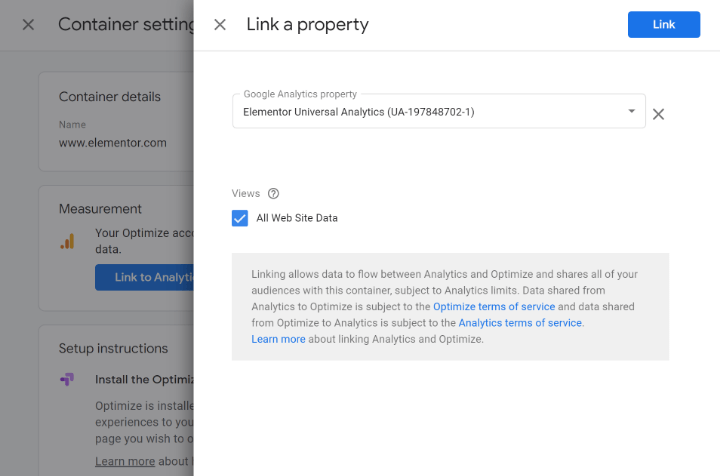Expand the Google Analytics property dropdown arrow
The image size is (720, 476).
[631, 111]
